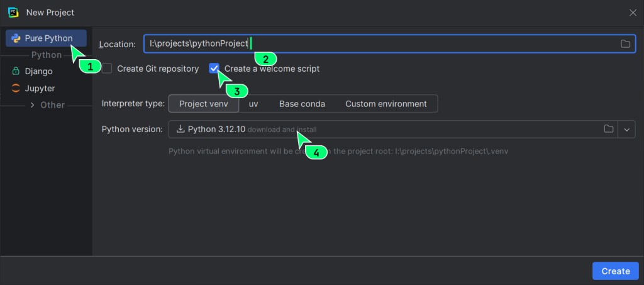Open Python version dropdown arrow
Screen dimensions: 644x285
(626, 129)
